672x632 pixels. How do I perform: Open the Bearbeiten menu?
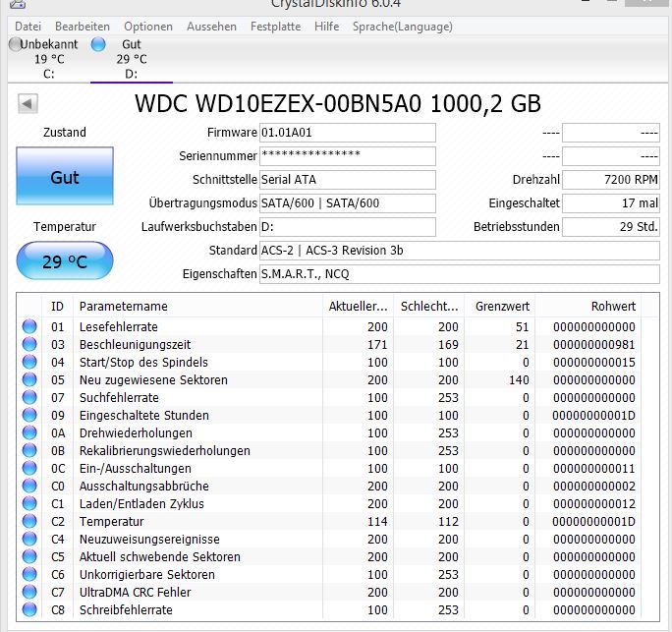[83, 27]
